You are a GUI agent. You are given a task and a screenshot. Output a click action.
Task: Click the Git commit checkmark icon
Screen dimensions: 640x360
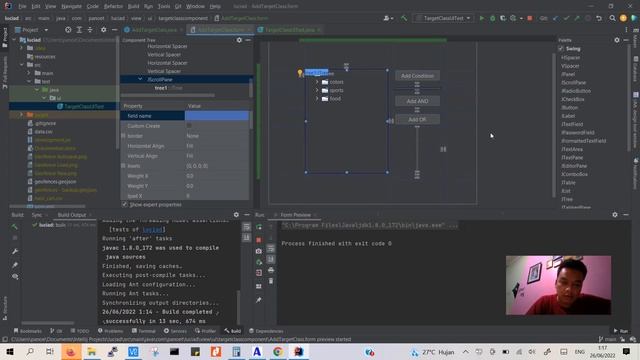click(x=566, y=18)
